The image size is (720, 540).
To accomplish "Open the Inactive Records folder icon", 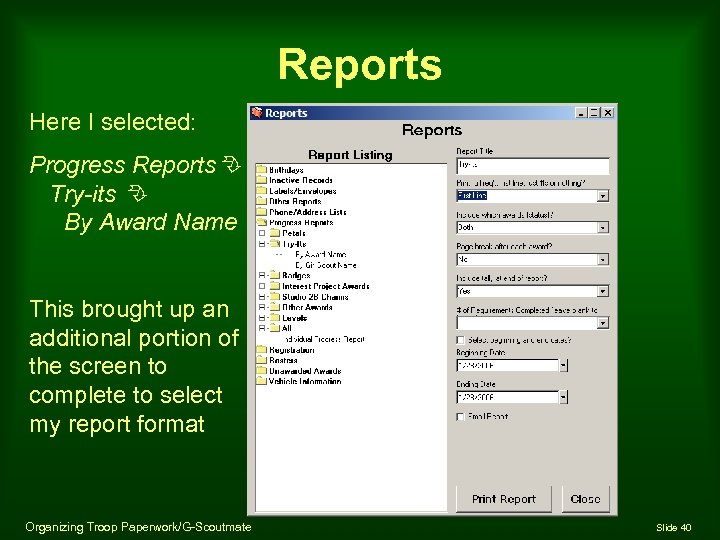I will [x=261, y=180].
